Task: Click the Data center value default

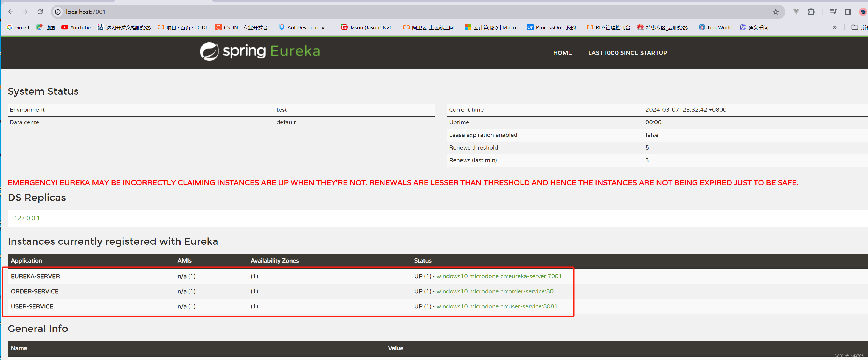Action: click(x=286, y=122)
